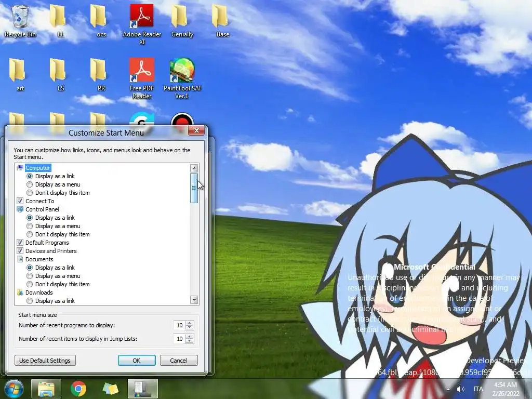Screen dimensions: 532x399
Task: Click the ITA language indicator
Action: [x=478, y=389]
